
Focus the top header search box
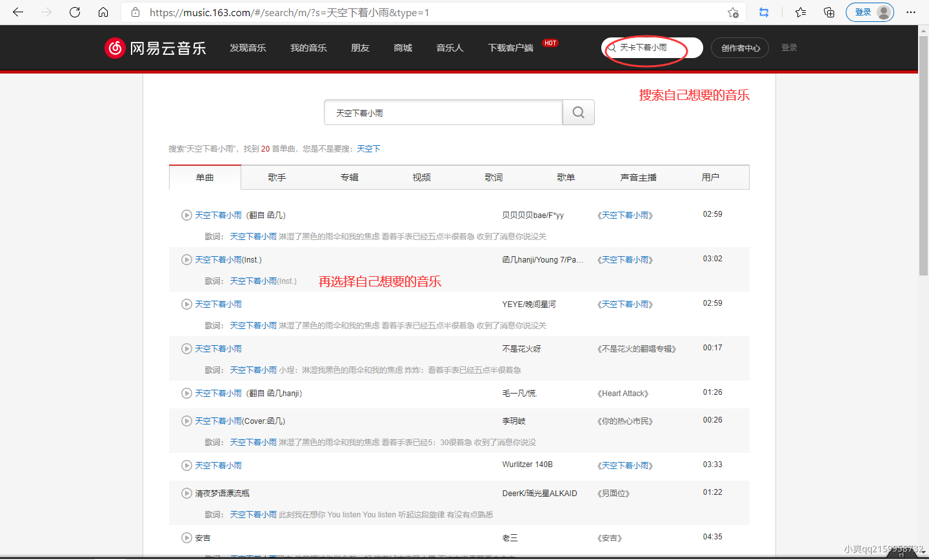653,48
